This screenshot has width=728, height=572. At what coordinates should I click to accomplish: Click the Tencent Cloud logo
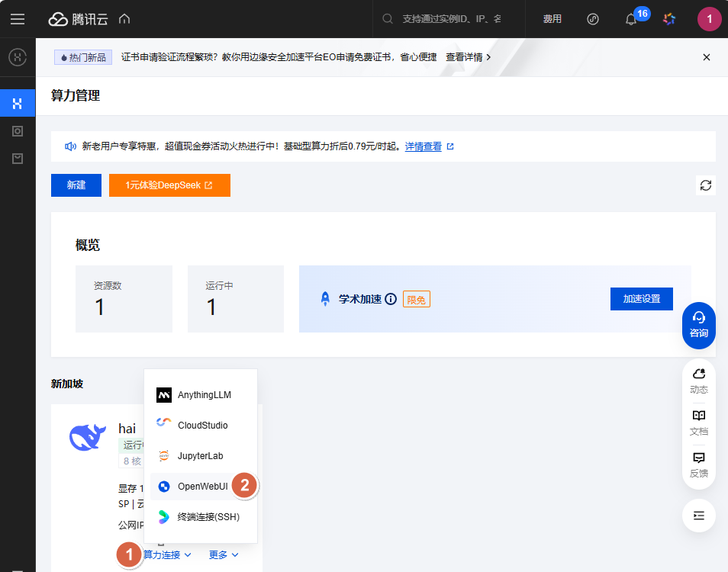(x=78, y=19)
